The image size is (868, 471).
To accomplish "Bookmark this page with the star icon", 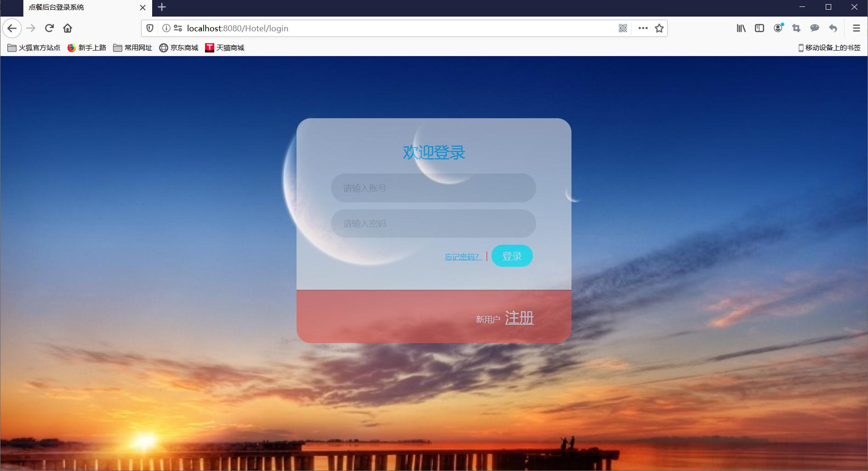I will click(x=659, y=28).
